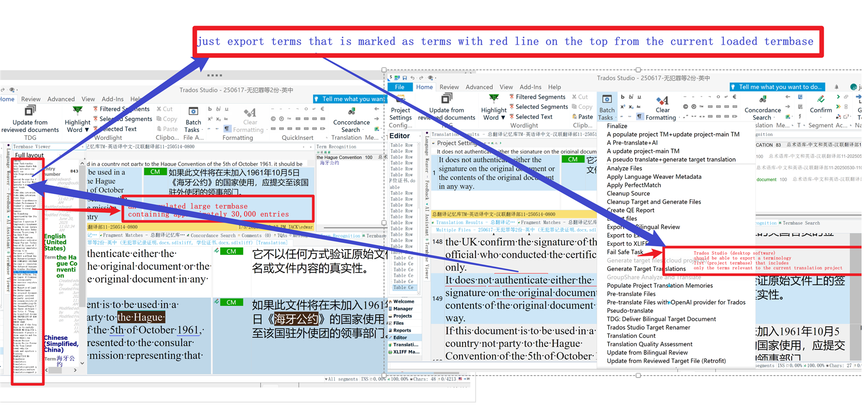Insert Euro symbol from left window QuickInsert

[322, 109]
